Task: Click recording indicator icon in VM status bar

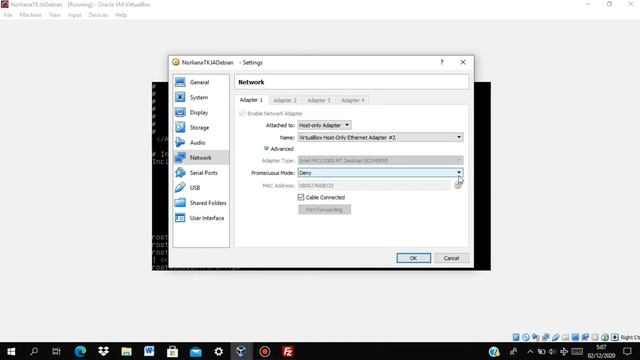Action: [x=585, y=337]
